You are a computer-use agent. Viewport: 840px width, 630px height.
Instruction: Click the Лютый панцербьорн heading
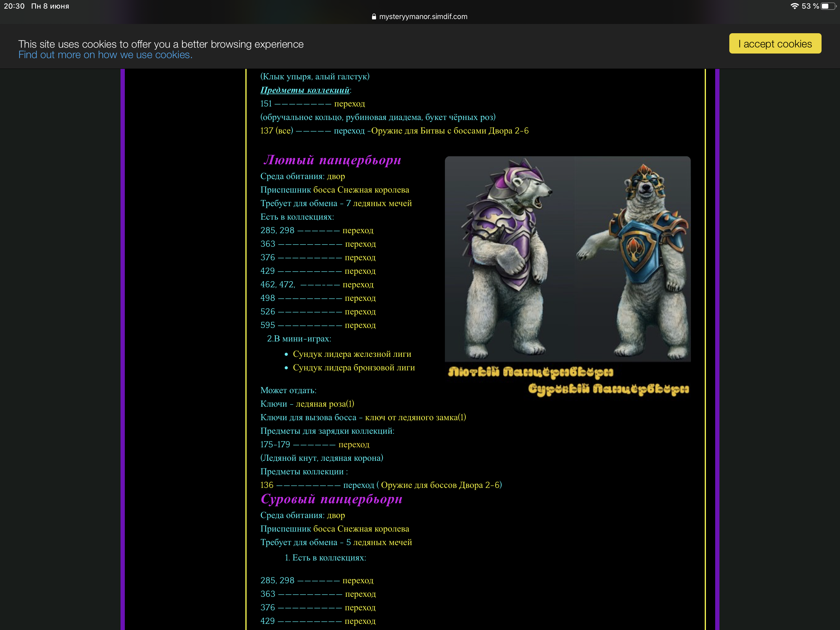[333, 160]
